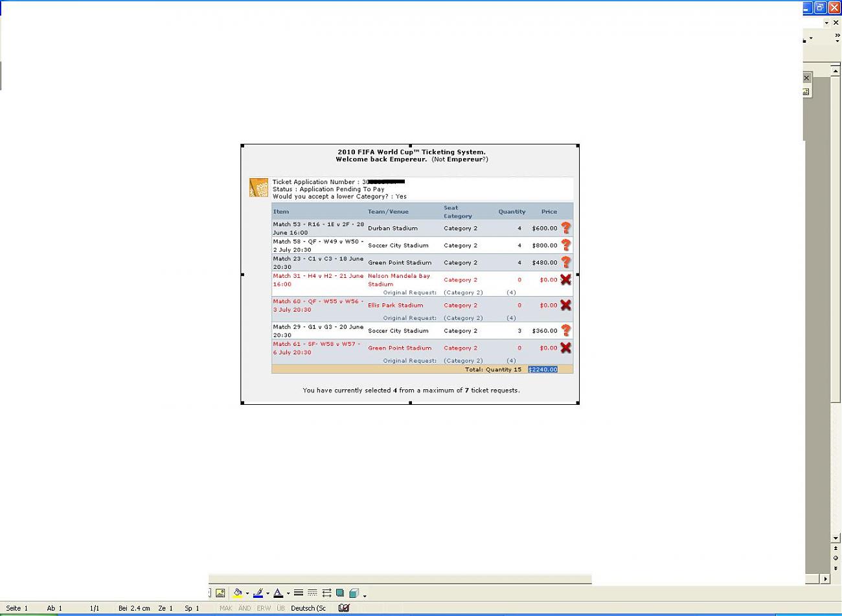Apply the Line Color brush tool
Image resolution: width=842 pixels, height=616 pixels.
coord(258,593)
